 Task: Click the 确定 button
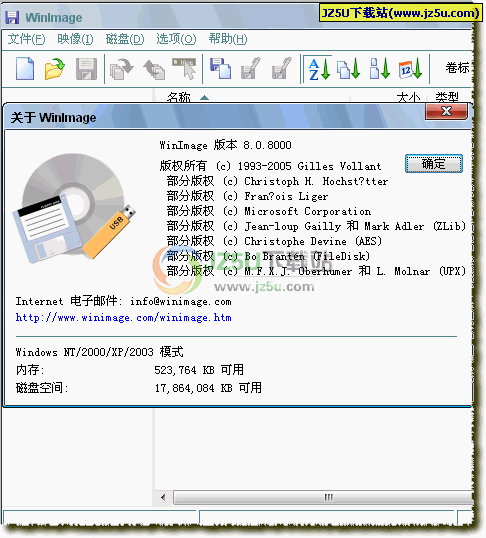coord(433,164)
